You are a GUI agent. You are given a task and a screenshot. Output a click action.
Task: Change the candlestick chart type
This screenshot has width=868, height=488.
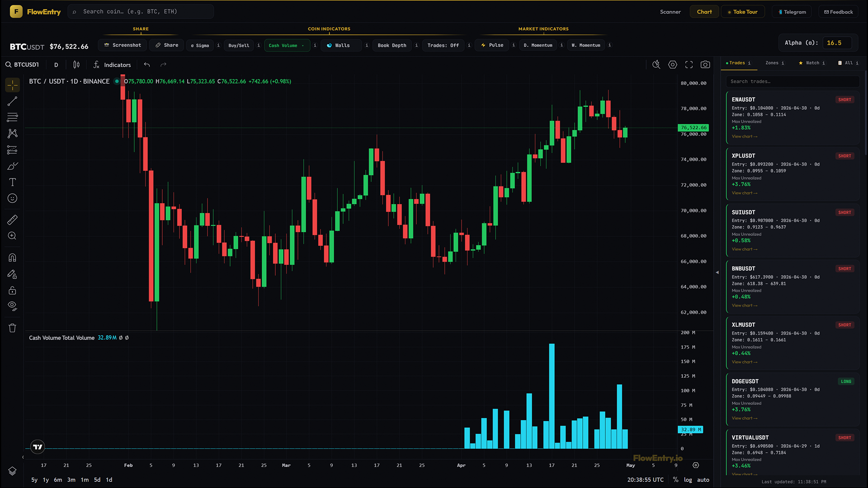point(76,65)
